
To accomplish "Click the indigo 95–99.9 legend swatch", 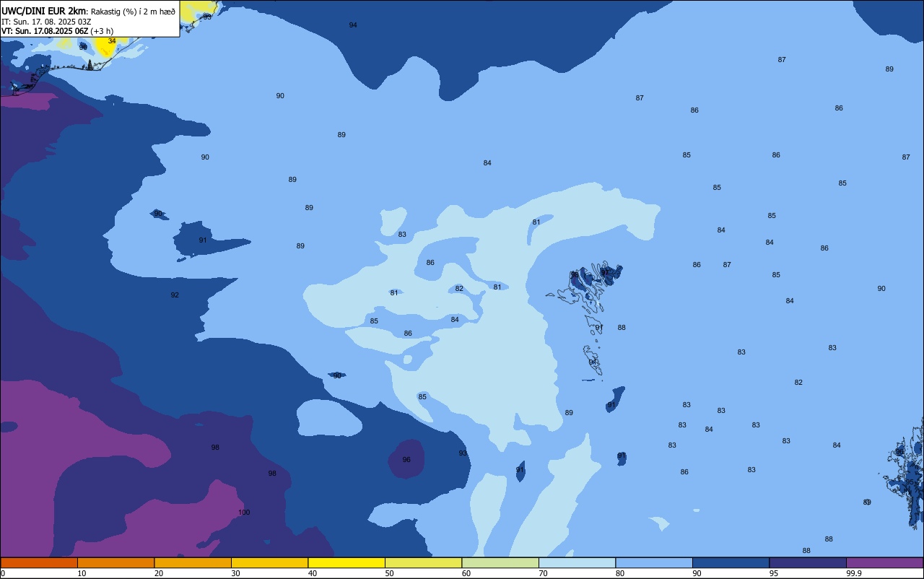I will click(x=808, y=562).
